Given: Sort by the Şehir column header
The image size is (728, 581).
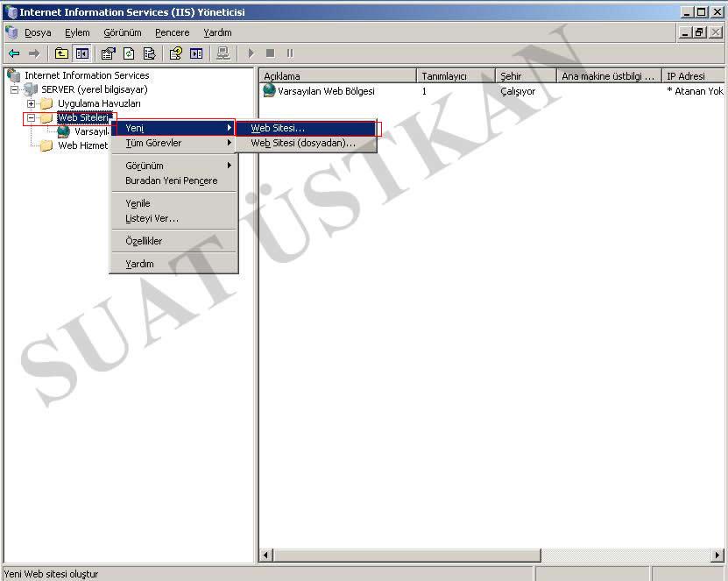Looking at the screenshot, I should [526, 75].
